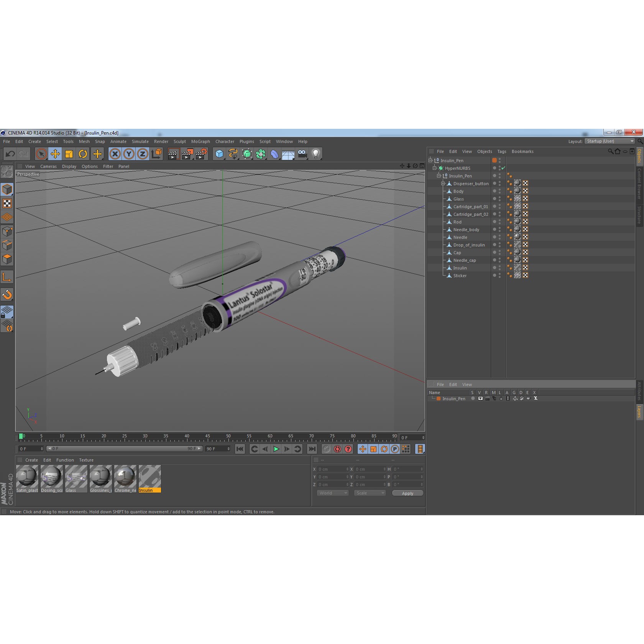Collapse the Insulin_Pen hierarchy in Object Manager
644x644 pixels.
pos(430,160)
